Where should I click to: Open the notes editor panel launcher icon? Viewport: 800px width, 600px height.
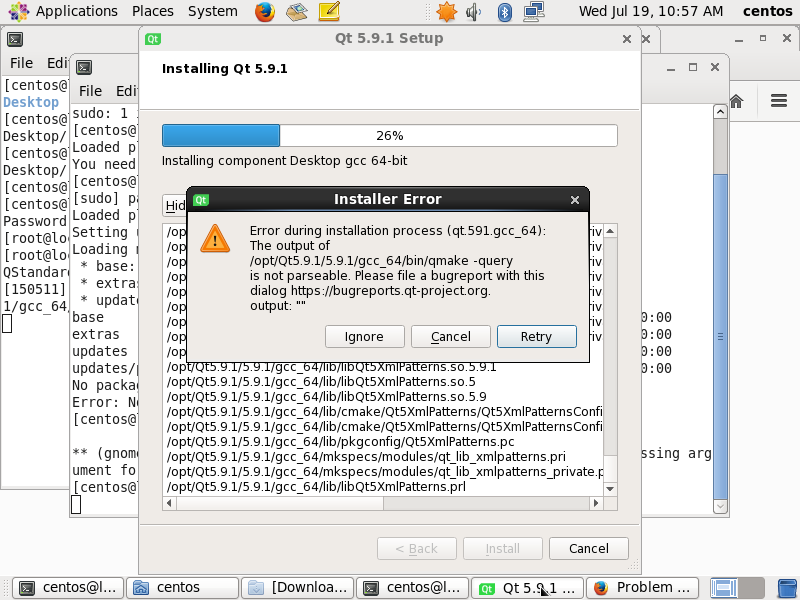point(329,11)
